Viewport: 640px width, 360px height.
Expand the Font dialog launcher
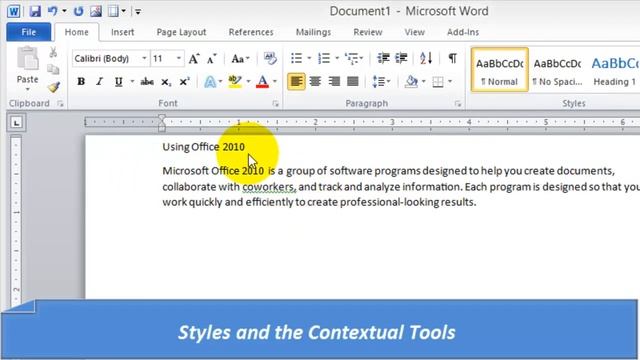coord(276,104)
